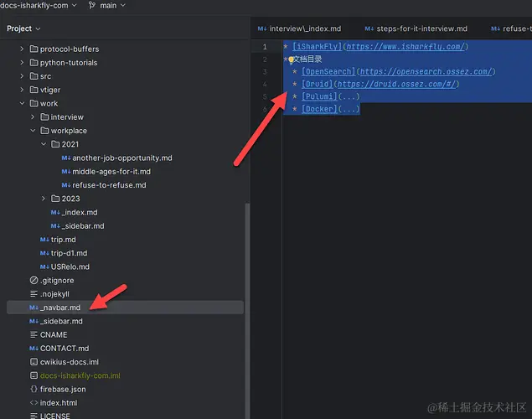Select the 2021 folder icon
The height and width of the screenshot is (419, 532).
[55, 144]
